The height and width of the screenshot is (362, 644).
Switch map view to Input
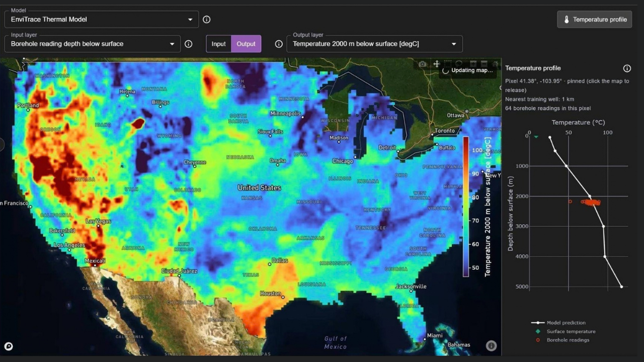[x=218, y=44]
